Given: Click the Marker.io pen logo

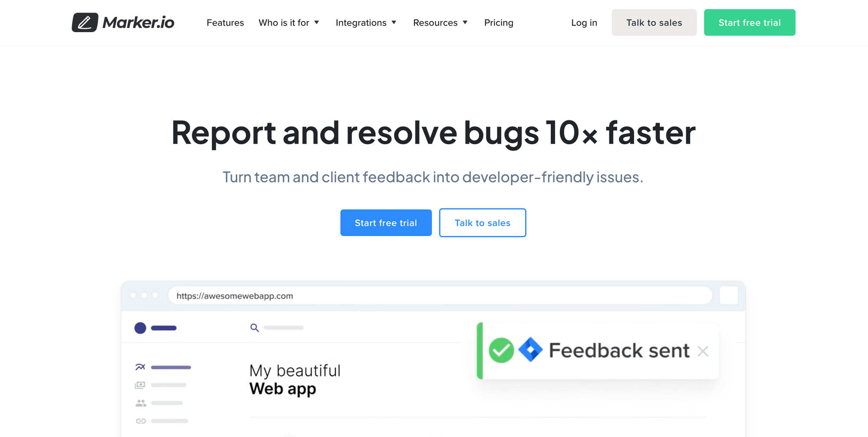Looking at the screenshot, I should pos(85,22).
